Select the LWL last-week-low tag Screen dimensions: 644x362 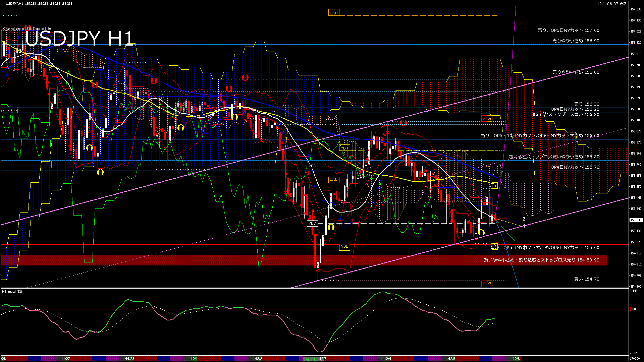[x=333, y=179]
